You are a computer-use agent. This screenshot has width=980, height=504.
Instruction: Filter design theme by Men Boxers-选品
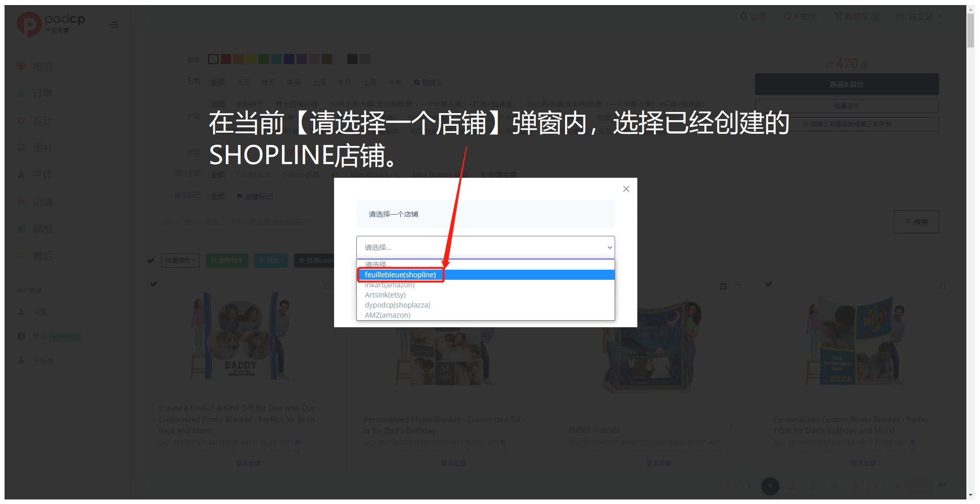point(440,175)
